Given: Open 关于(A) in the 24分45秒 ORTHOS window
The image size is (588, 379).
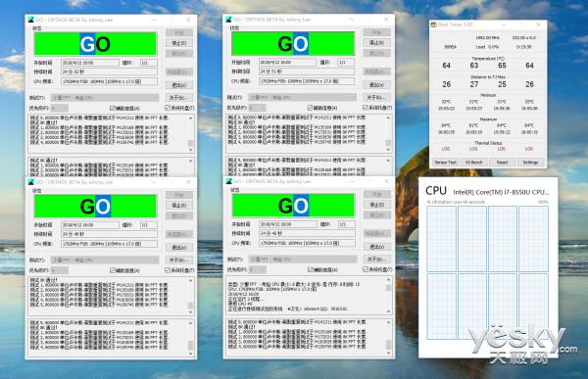Looking at the screenshot, I should point(377,260).
